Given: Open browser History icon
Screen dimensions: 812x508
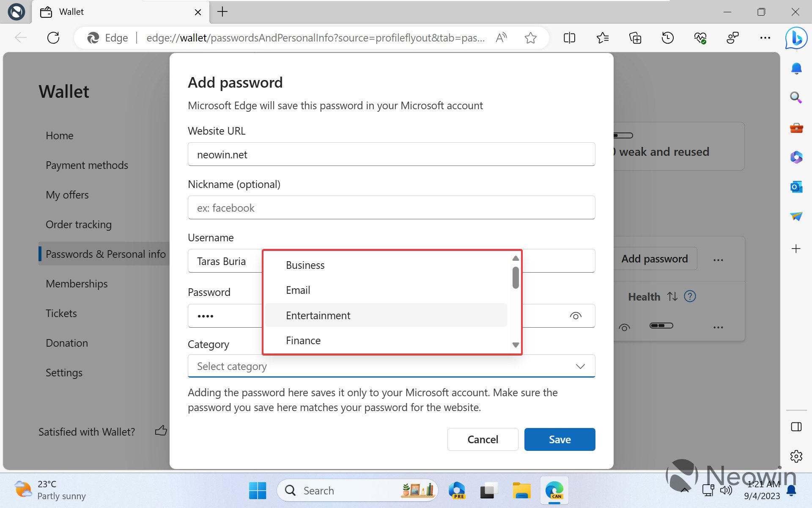Looking at the screenshot, I should click(x=667, y=38).
